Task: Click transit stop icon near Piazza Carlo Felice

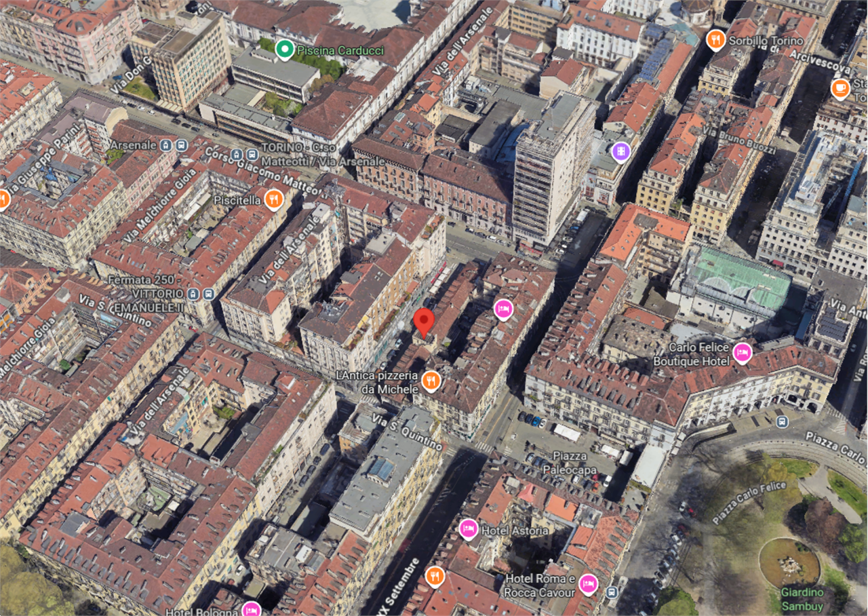Action: 783,421
